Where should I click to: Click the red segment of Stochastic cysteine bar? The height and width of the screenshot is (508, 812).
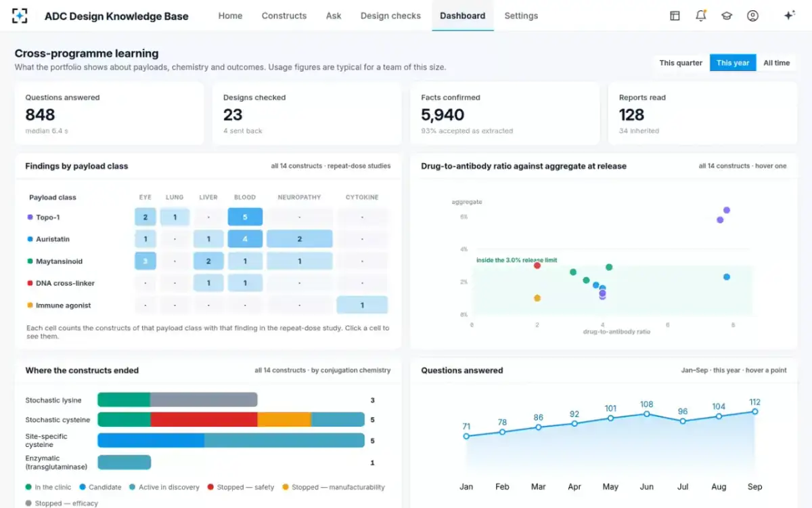point(204,420)
